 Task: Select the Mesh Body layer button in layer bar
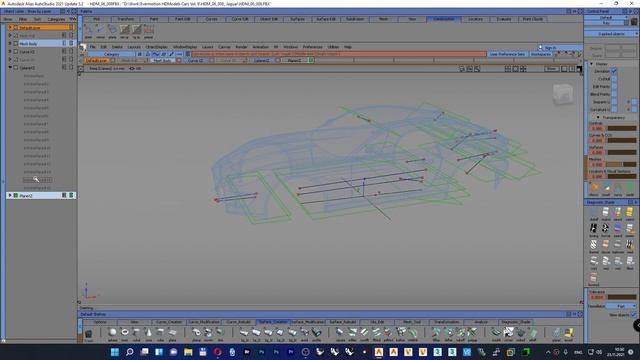tap(162, 60)
